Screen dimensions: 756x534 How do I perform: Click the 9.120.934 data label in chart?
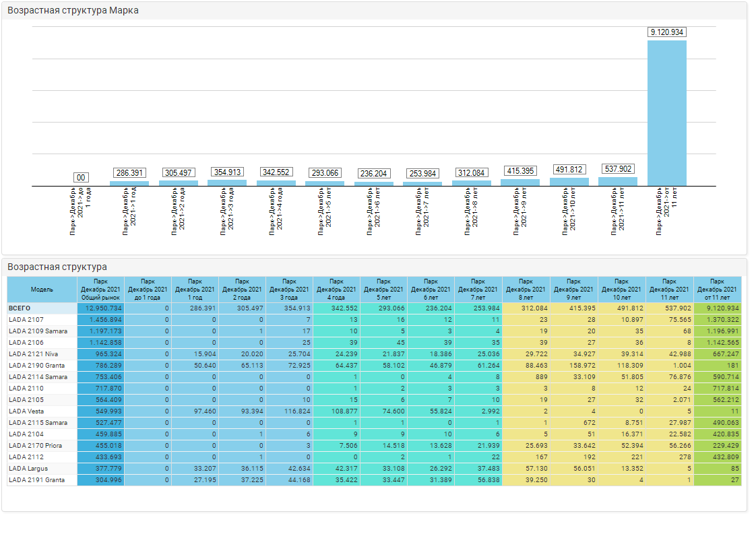(666, 32)
